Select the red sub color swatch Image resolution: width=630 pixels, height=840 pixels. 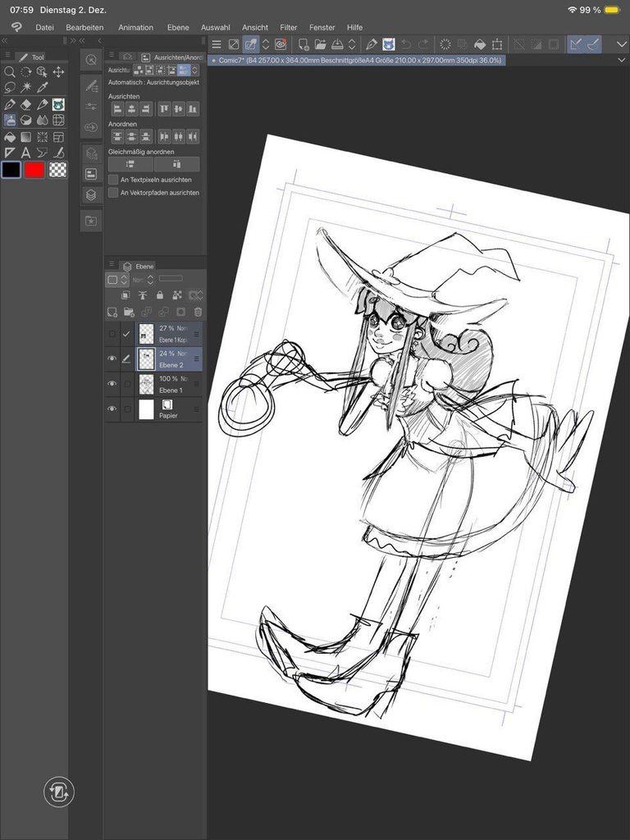[34, 170]
